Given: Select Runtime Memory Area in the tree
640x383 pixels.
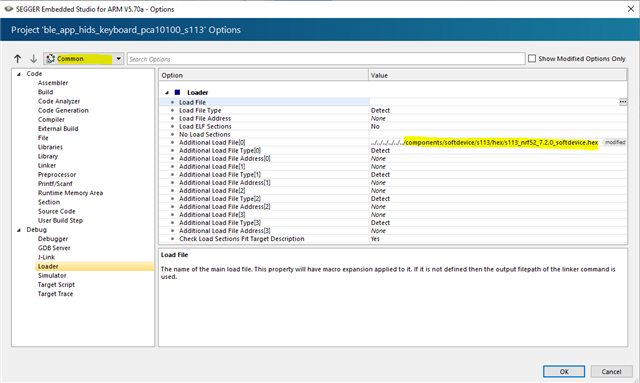Looking at the screenshot, I should click(70, 193).
